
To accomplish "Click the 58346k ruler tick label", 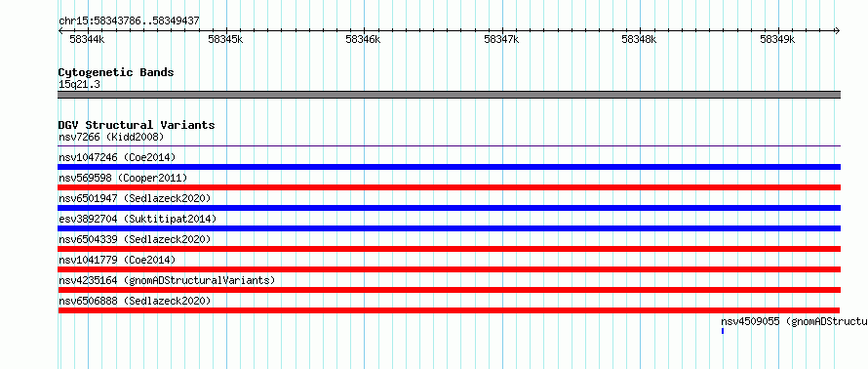I will click(363, 39).
